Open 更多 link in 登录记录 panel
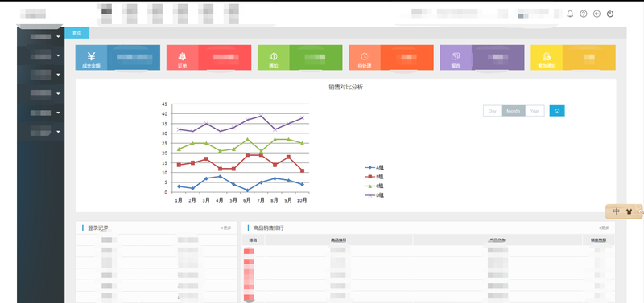Viewport: 644px width, 303px height. (x=226, y=228)
